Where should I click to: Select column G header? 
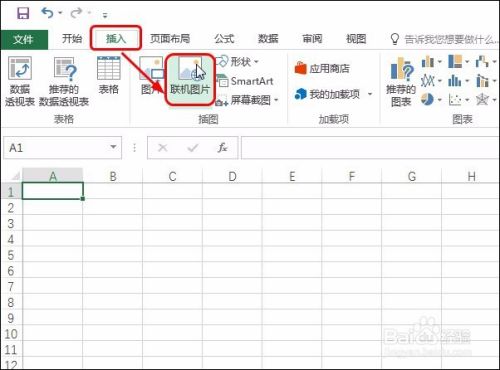tap(412, 176)
